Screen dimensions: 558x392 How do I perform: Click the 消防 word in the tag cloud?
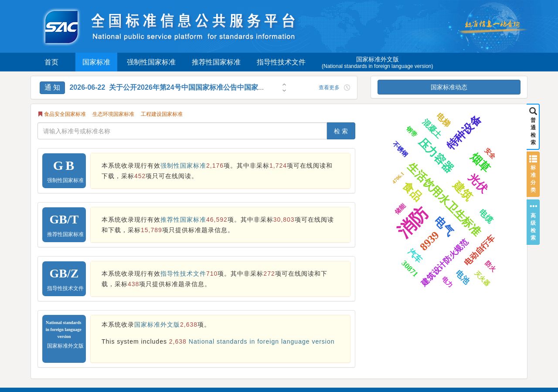[412, 223]
